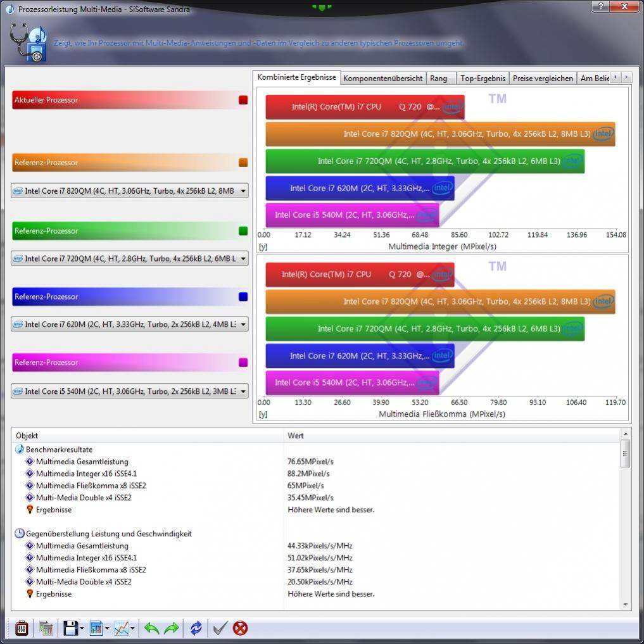644x644 pixels.
Task: Click the line graph icon in toolbar
Action: pos(122,628)
